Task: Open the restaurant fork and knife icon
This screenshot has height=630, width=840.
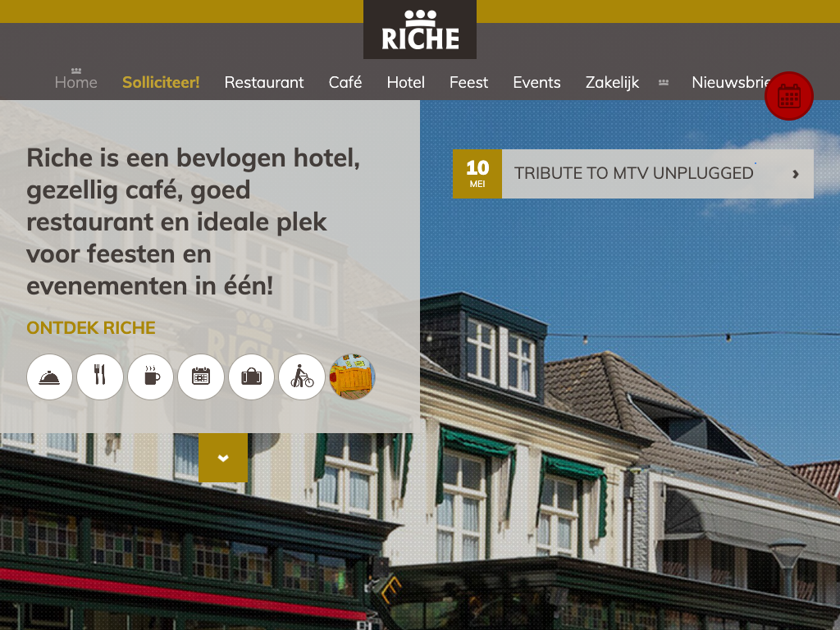Action: [x=99, y=377]
